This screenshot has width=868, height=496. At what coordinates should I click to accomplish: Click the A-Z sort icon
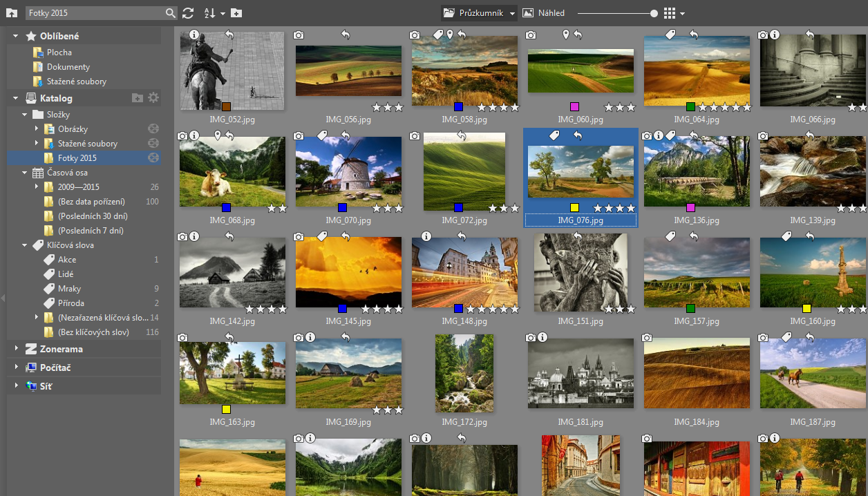pyautogui.click(x=210, y=13)
